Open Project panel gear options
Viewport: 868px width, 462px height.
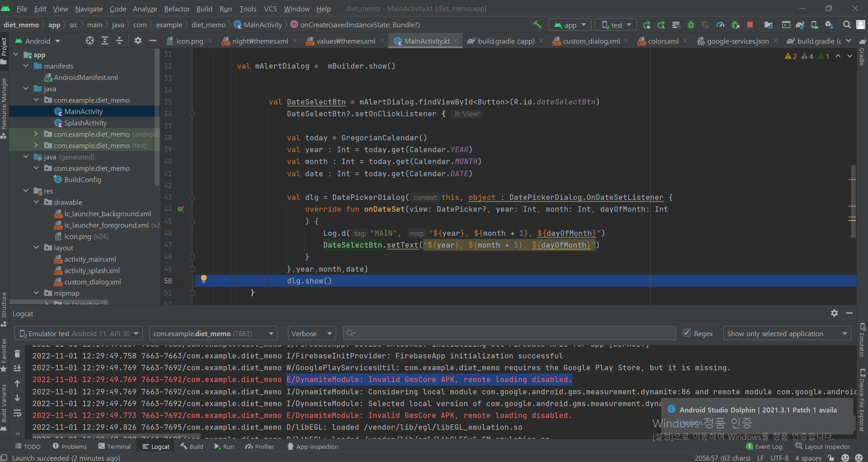[138, 41]
